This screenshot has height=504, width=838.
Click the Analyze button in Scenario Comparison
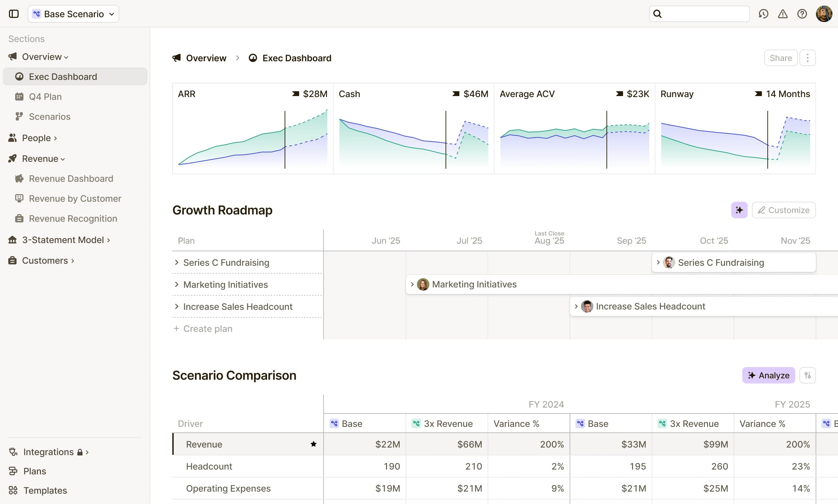(x=768, y=375)
